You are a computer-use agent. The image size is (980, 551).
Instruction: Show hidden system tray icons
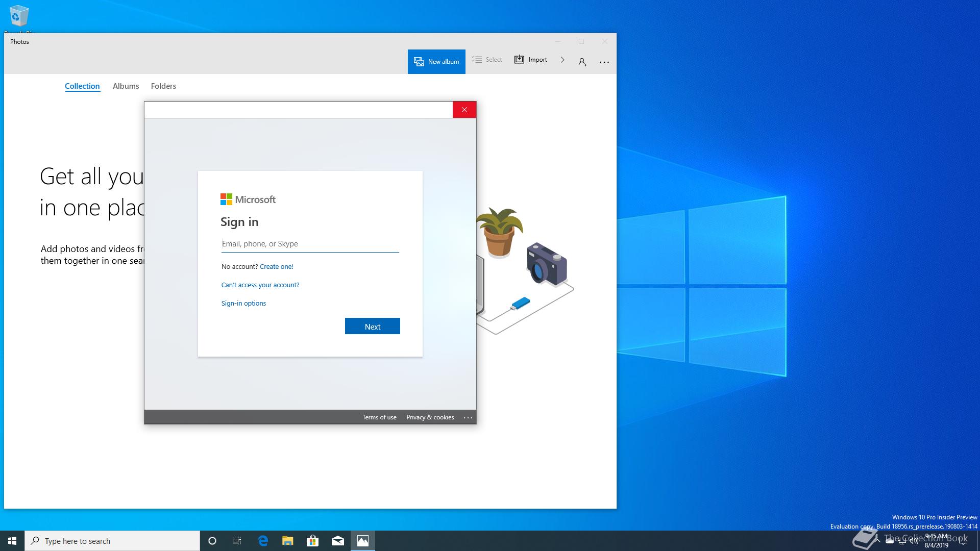point(877,541)
